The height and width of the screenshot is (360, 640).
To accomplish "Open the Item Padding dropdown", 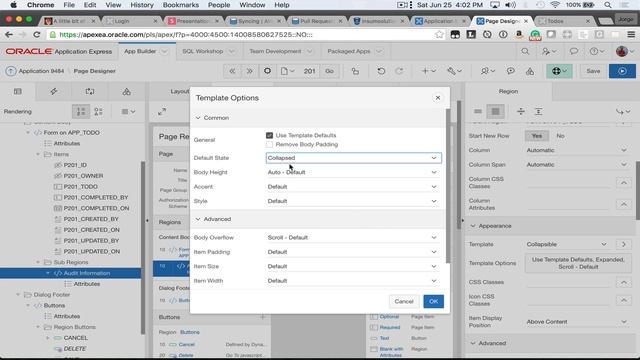I will tap(353, 252).
